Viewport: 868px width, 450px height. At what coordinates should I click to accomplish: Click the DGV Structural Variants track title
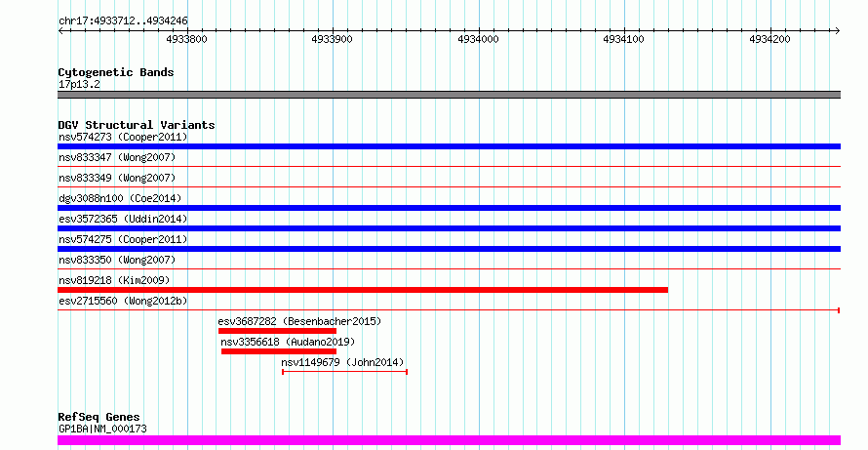[x=137, y=125]
